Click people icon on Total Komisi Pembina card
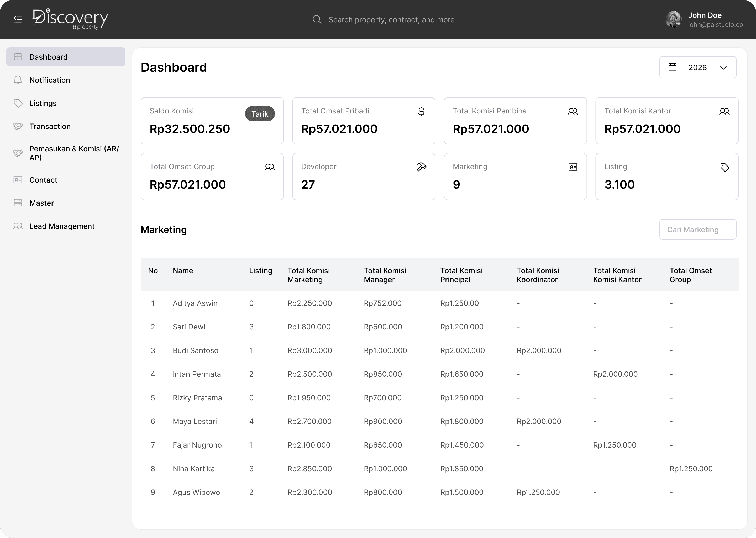 pos(573,111)
